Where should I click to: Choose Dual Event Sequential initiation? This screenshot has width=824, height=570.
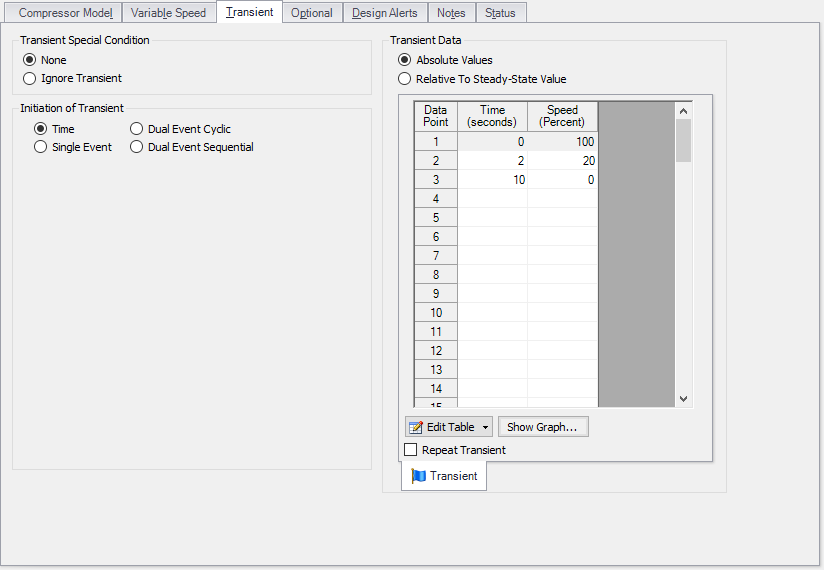tap(137, 147)
